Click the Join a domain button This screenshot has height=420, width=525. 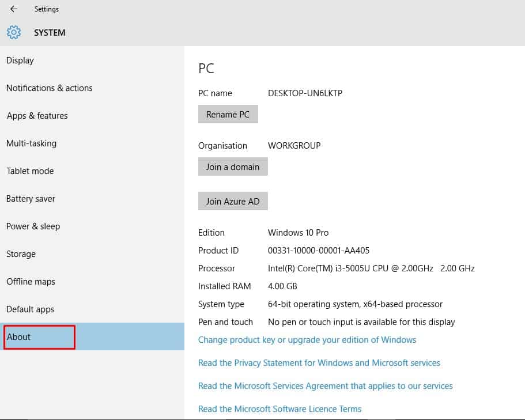[233, 167]
